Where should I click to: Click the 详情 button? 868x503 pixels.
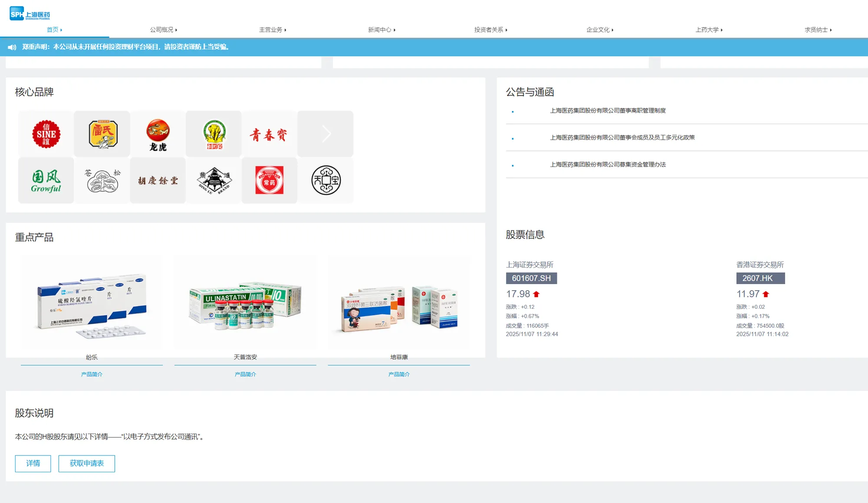point(33,464)
